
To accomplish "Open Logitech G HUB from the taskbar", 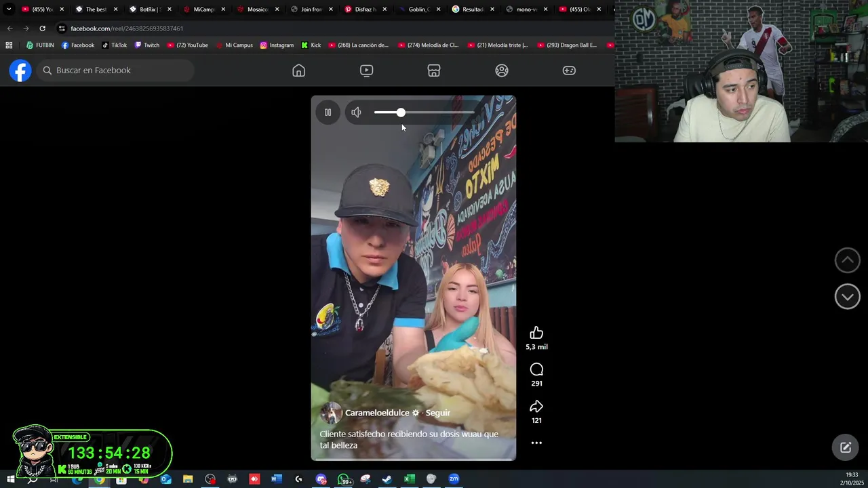I will 298,479.
